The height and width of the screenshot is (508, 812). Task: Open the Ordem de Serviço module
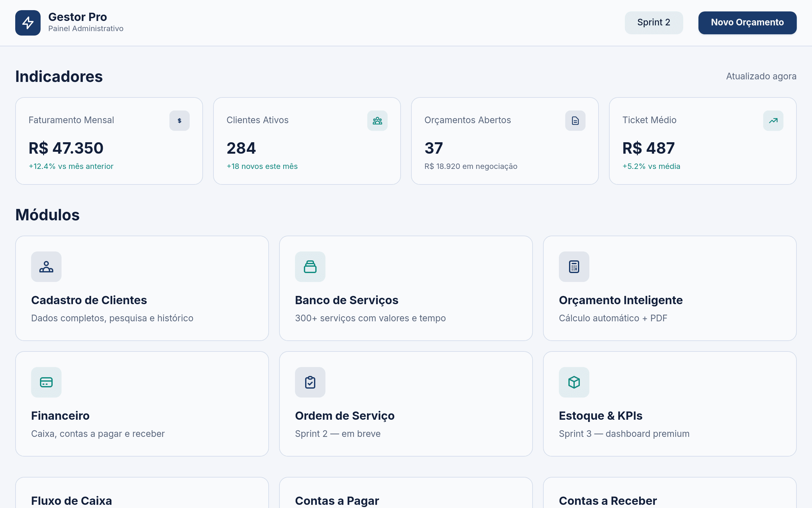(406, 404)
